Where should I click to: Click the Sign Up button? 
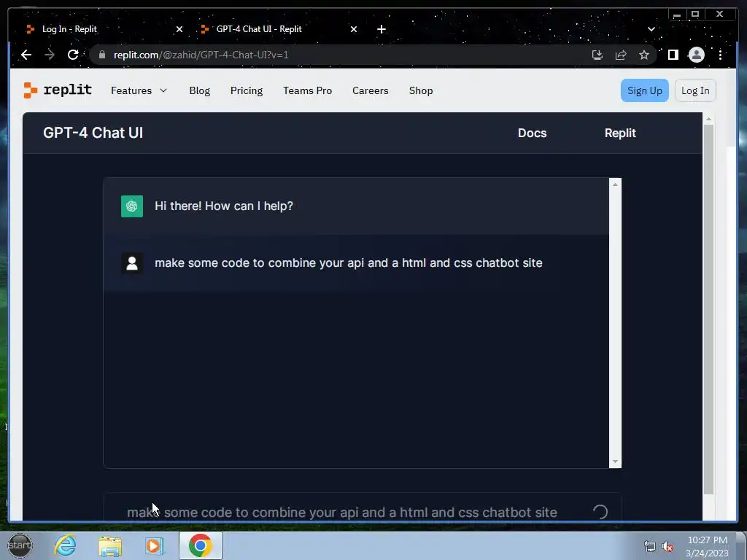pyautogui.click(x=645, y=90)
